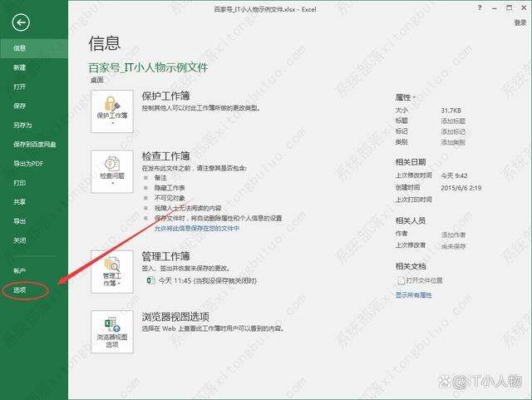Click the 桌面 location text
This screenshot has height=400, width=532.
coord(96,80)
